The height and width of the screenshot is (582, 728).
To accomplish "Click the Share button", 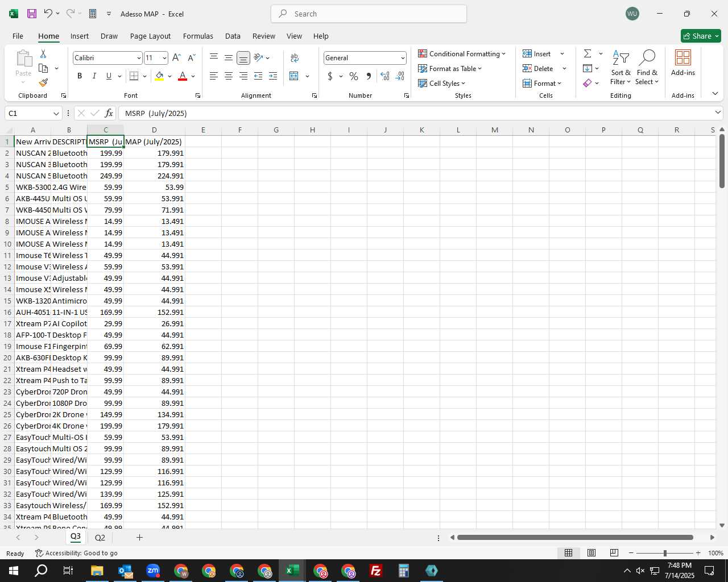I will [701, 36].
